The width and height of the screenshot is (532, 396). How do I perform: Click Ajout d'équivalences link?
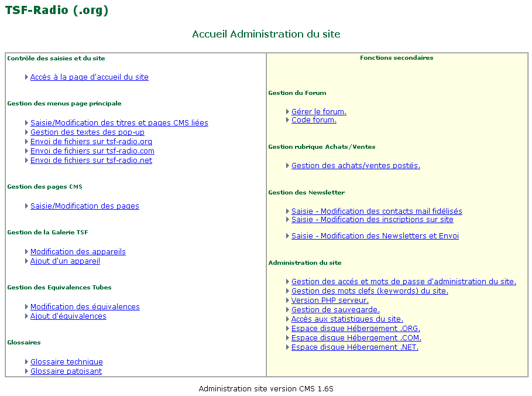tap(68, 316)
